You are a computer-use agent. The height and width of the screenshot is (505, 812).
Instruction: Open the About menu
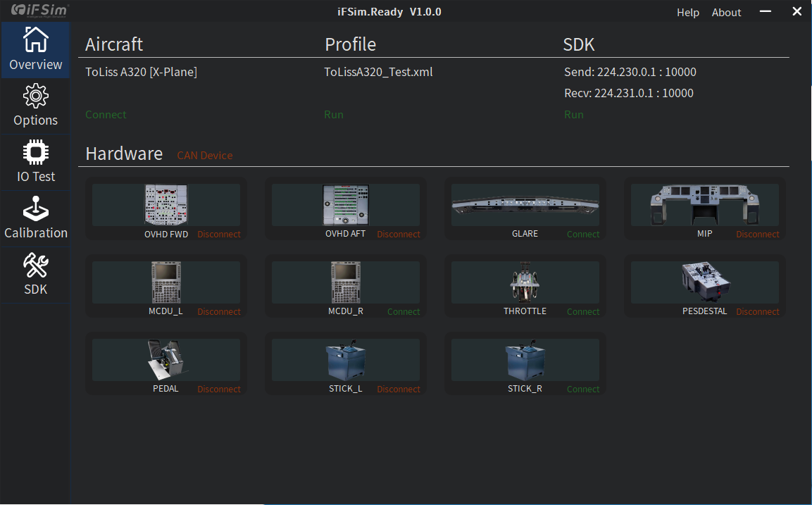726,13
